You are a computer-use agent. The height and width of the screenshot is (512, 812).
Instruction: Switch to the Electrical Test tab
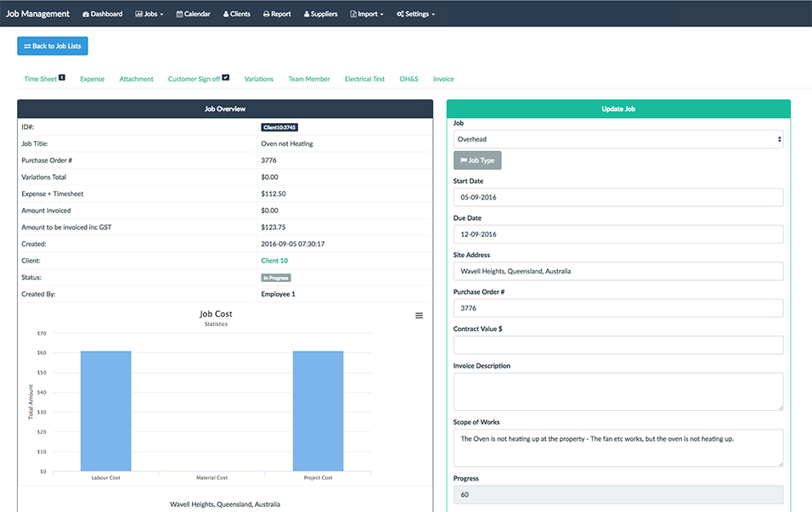point(364,79)
